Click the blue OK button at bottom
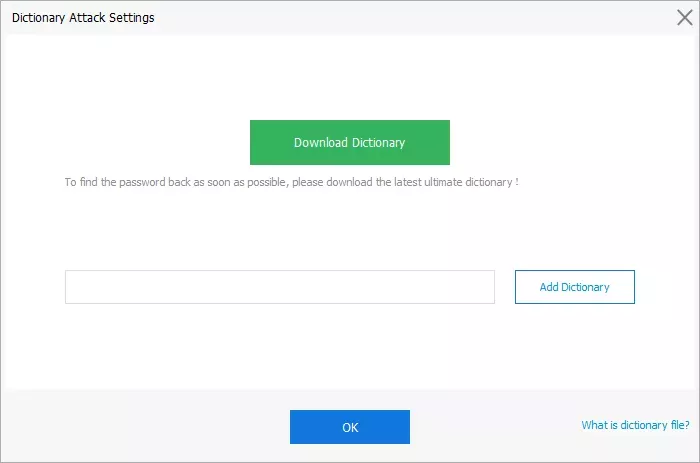This screenshot has height=463, width=700. pyautogui.click(x=349, y=427)
